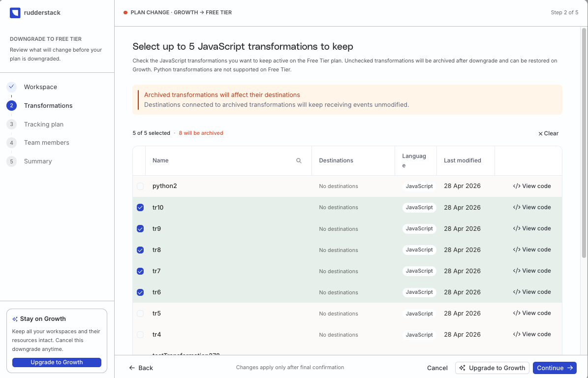Uncheck the tr6 transformation checkbox
Screen dimensions: 588x378
140,292
